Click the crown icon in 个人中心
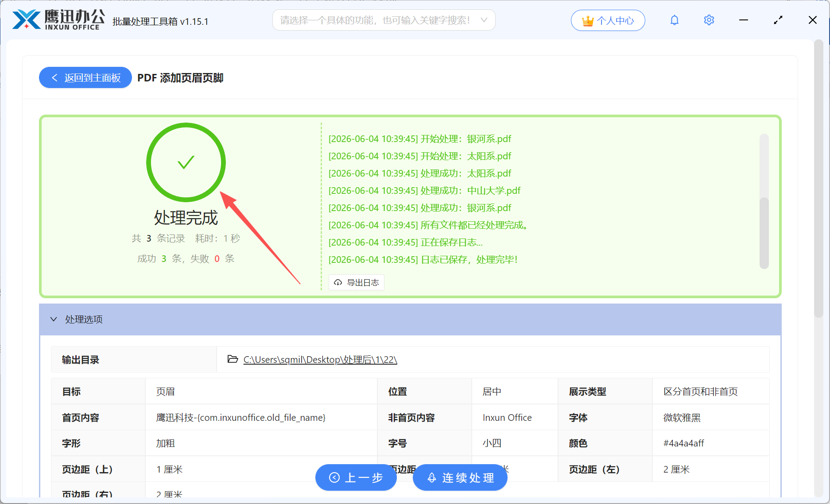This screenshot has height=504, width=830. coord(587,21)
